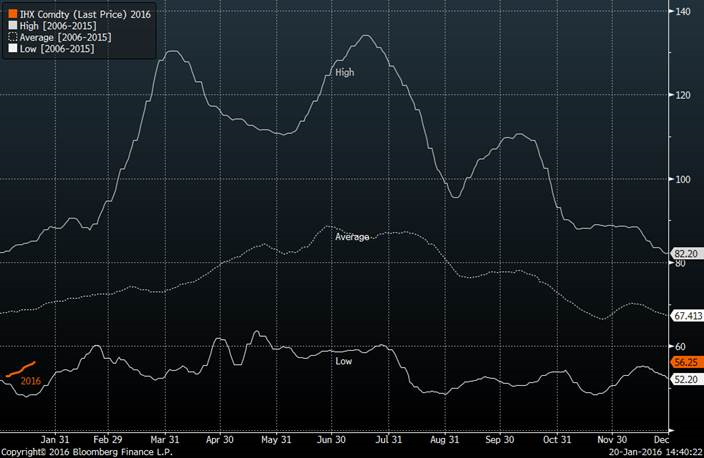
Task: Click the 140 tick on the y-axis
Action: coord(683,11)
